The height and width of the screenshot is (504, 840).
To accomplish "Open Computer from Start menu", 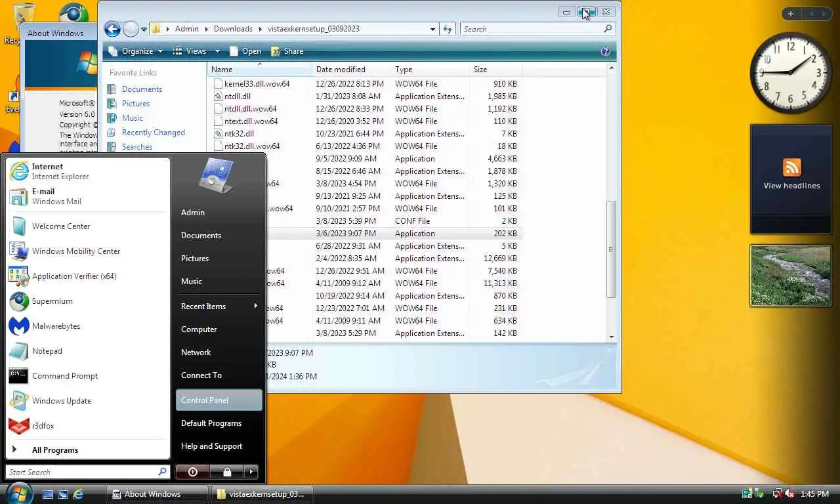I will (219, 329).
